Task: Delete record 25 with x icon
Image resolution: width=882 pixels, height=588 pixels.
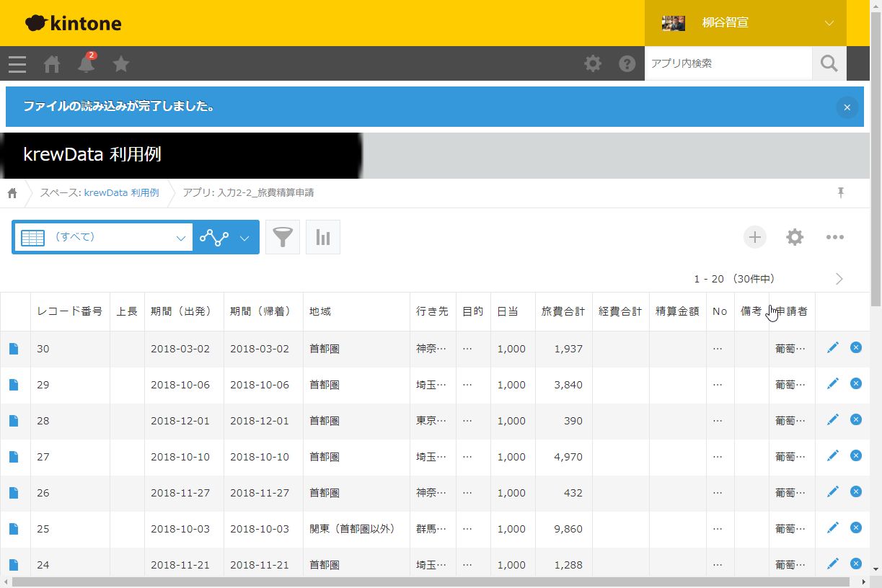Action: tap(856, 527)
